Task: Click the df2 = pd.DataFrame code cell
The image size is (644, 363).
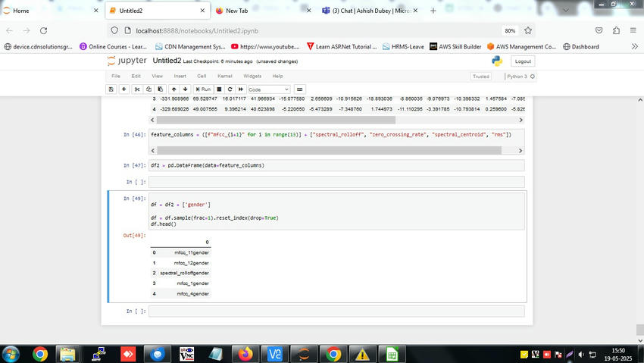Action: (x=336, y=165)
